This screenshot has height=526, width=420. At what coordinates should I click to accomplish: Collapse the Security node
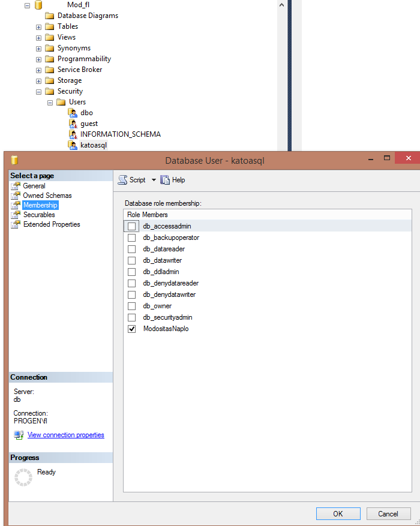click(x=38, y=92)
